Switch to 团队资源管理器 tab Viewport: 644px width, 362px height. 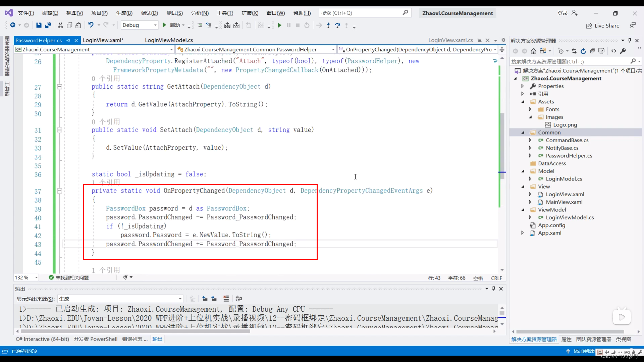point(594,339)
